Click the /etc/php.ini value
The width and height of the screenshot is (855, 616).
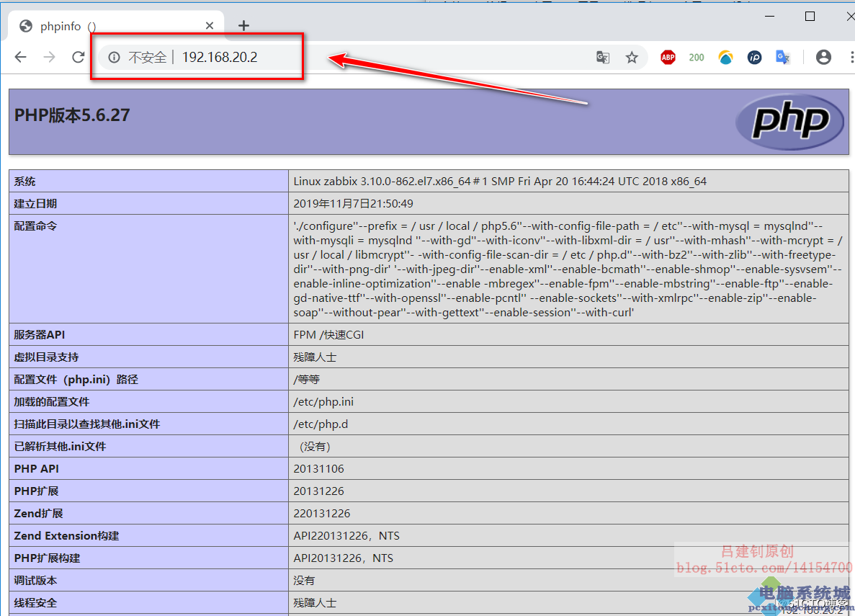tap(323, 401)
